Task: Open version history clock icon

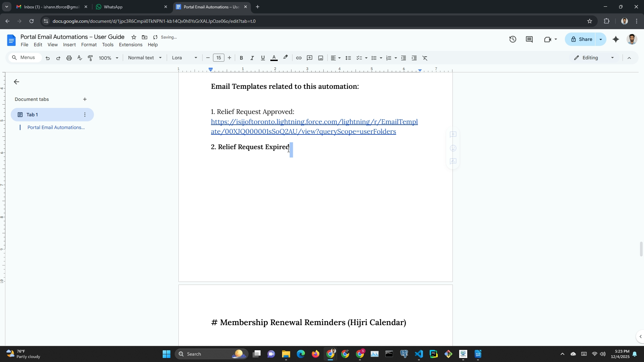Action: (513, 40)
